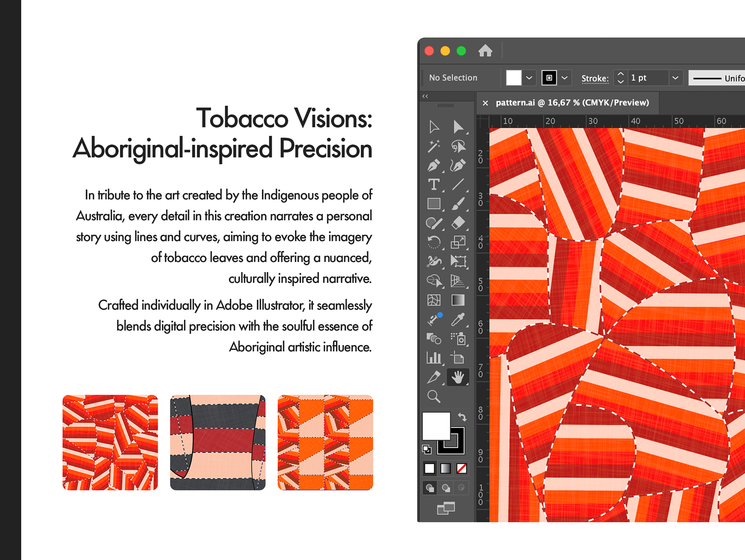Expand the stroke color dropdown arrow
Viewport: 745px width, 560px height.
[x=565, y=78]
